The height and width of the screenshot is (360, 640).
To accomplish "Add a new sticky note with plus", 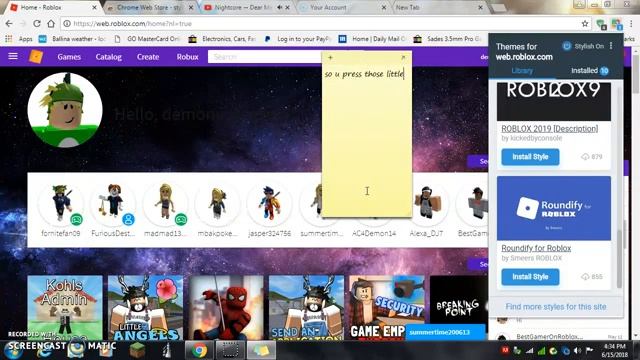I will pyautogui.click(x=330, y=58).
